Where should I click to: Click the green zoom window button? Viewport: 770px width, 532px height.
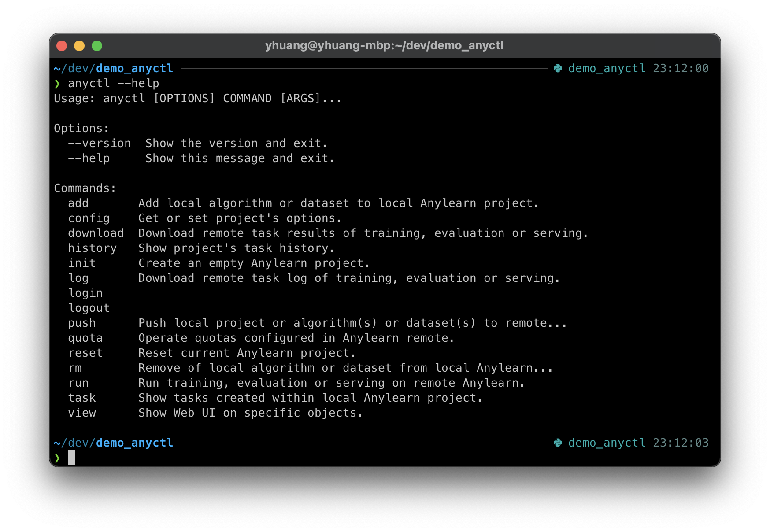click(x=97, y=46)
